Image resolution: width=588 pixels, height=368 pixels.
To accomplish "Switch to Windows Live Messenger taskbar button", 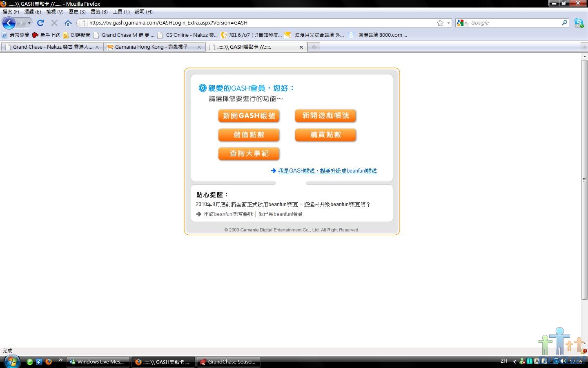I will click(98, 362).
